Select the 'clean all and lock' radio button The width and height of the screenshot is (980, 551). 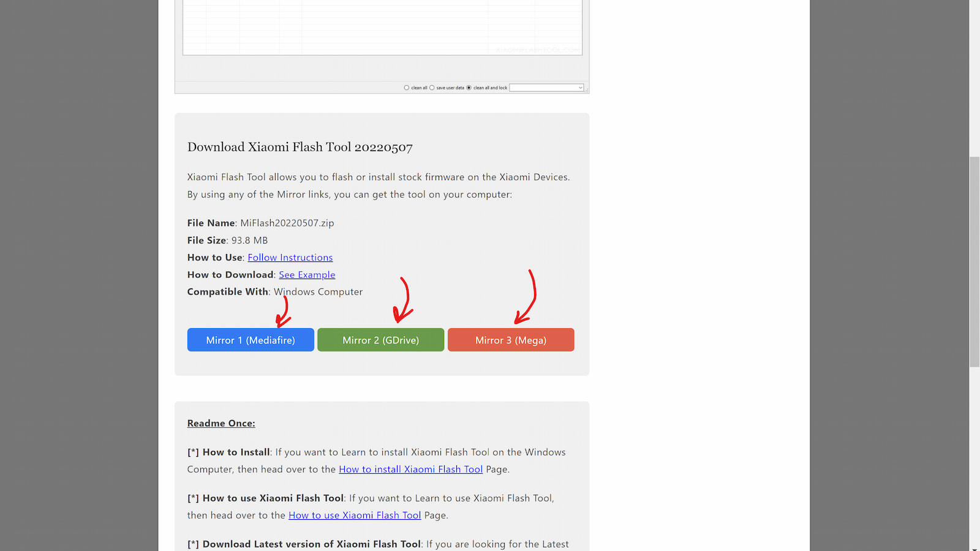[x=469, y=88]
